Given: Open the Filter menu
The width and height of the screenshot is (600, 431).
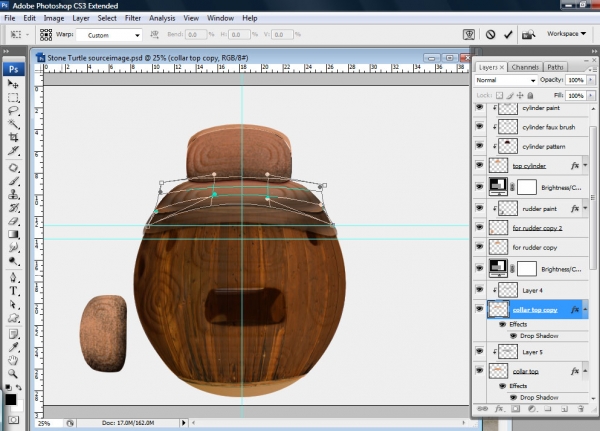Looking at the screenshot, I should pos(133,18).
